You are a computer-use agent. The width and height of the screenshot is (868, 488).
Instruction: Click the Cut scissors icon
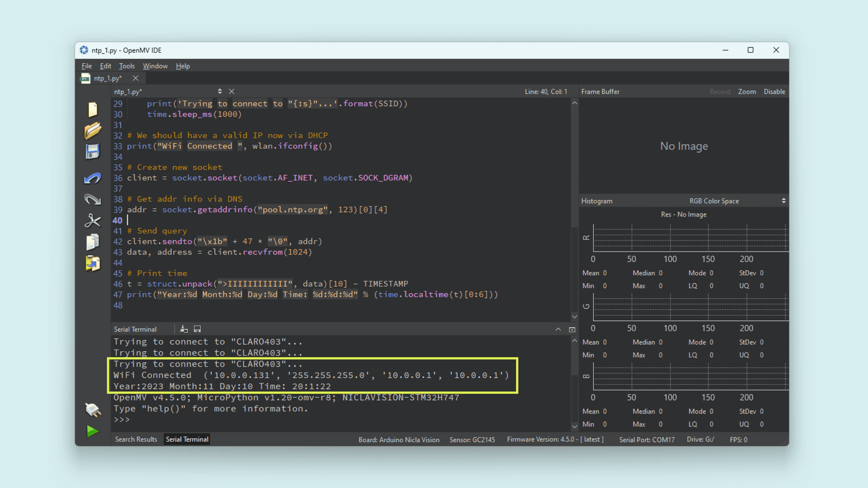pos(93,221)
